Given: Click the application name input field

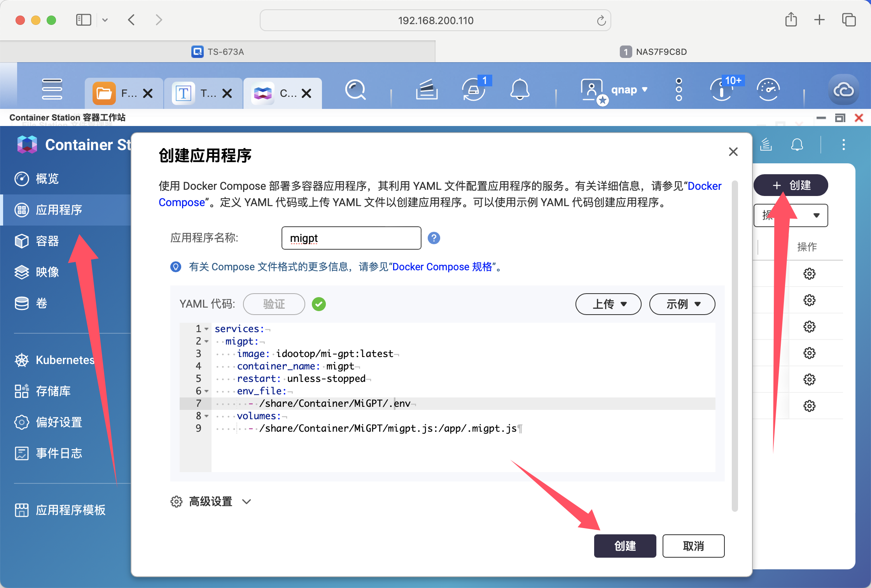Looking at the screenshot, I should click(x=352, y=238).
